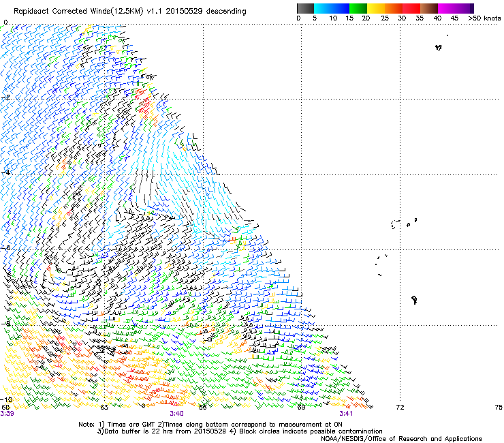The width and height of the screenshot is (504, 443).
Task: Select the dark purple 45-50 knots color
Action: [464, 8]
